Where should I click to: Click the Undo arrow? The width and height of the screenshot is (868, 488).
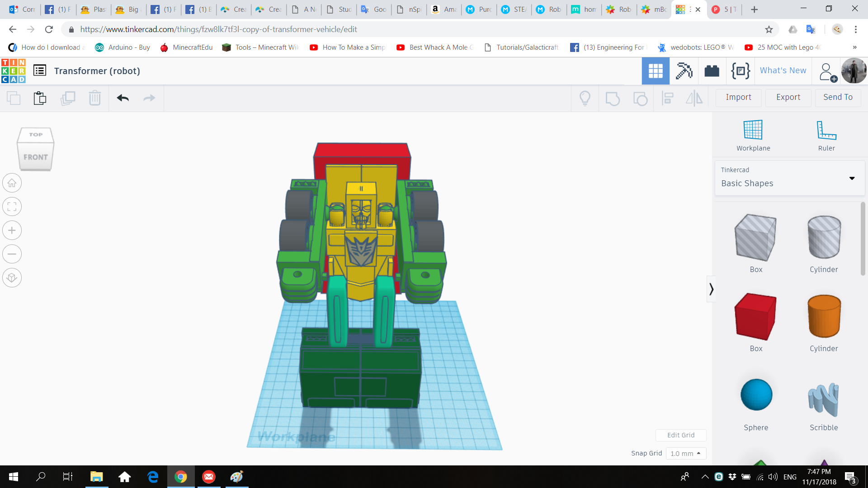click(123, 98)
